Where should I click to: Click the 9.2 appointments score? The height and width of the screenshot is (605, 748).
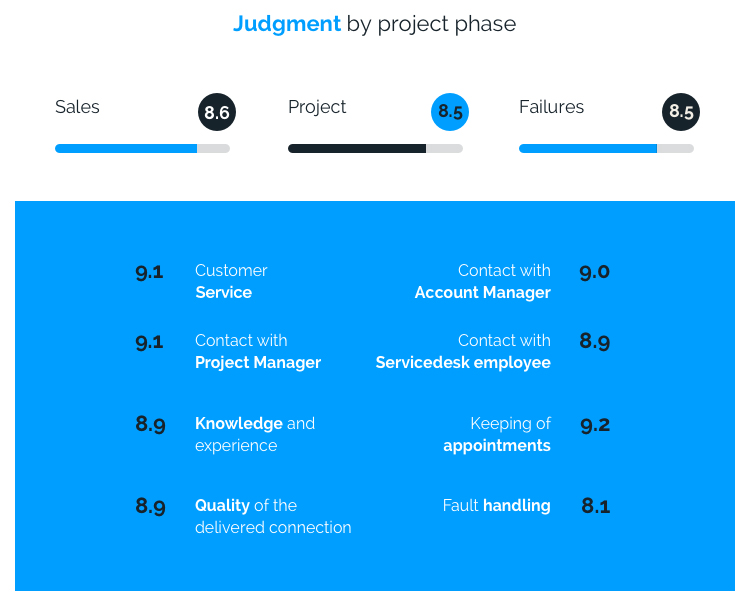tap(595, 425)
